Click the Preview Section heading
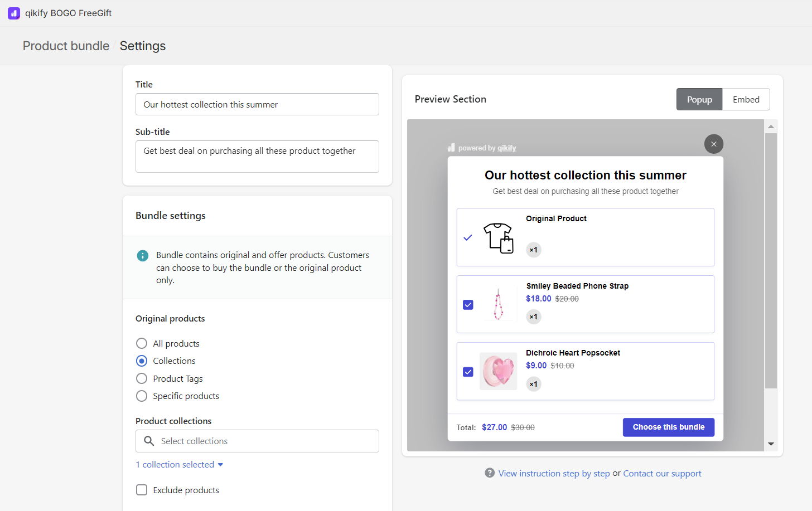 pos(450,99)
